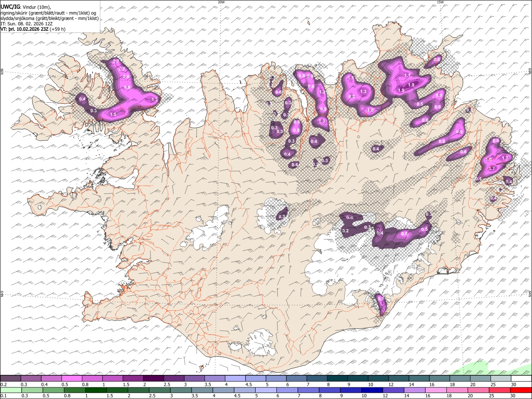Screen dimensions: 532x399
Task: Click the 0.4 value in the Westfjords
Action: (x=82, y=99)
